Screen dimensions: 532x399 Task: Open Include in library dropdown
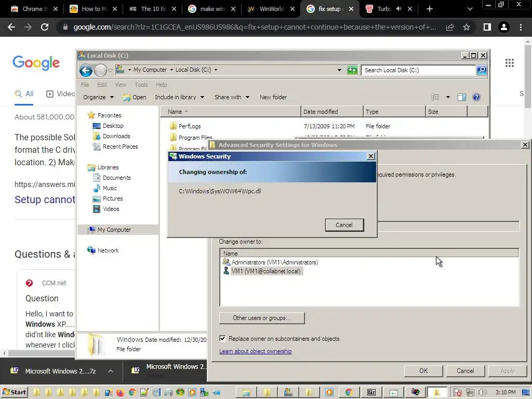179,97
